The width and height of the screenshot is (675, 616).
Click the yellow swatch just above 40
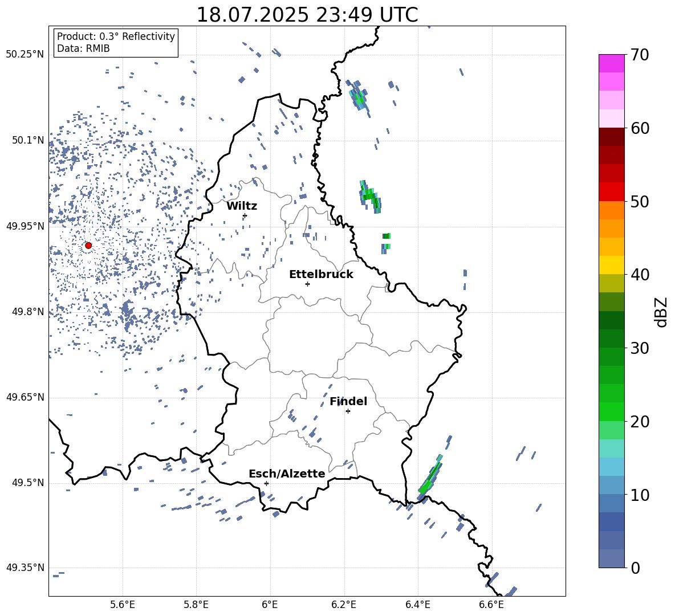click(611, 265)
